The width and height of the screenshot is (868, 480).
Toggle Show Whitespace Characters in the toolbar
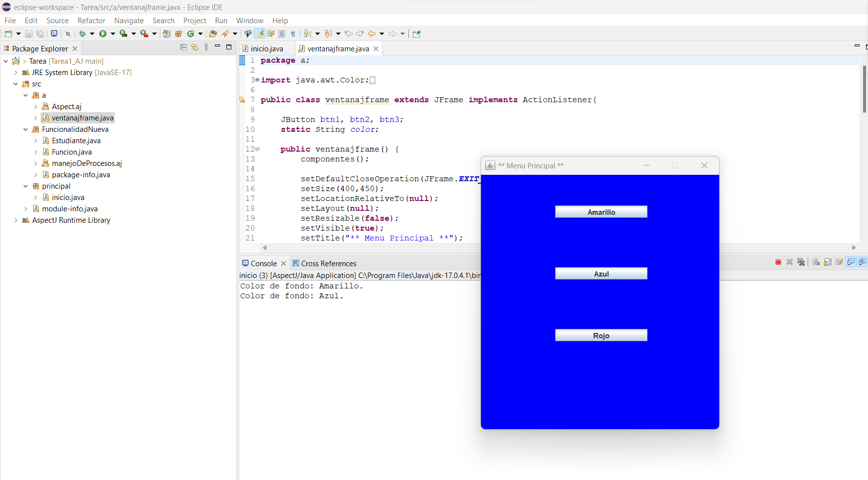[x=293, y=34]
